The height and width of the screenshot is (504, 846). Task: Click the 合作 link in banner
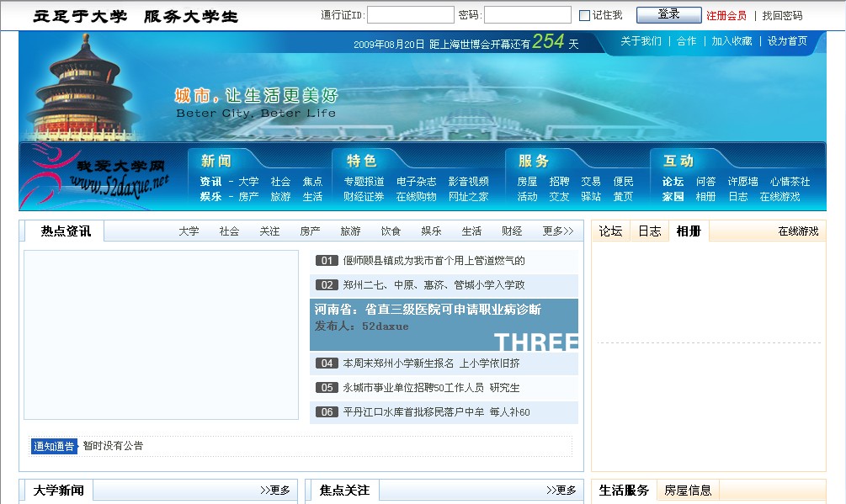click(x=686, y=41)
